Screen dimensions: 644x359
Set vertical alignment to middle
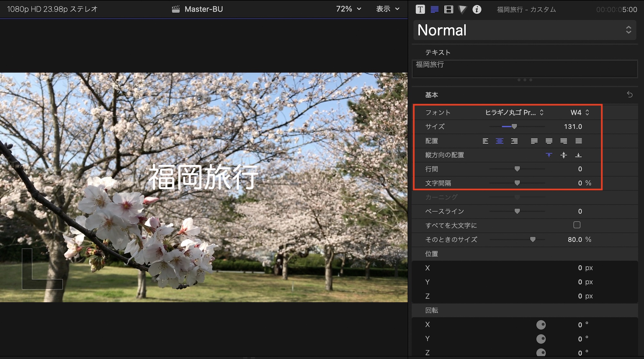click(x=563, y=155)
